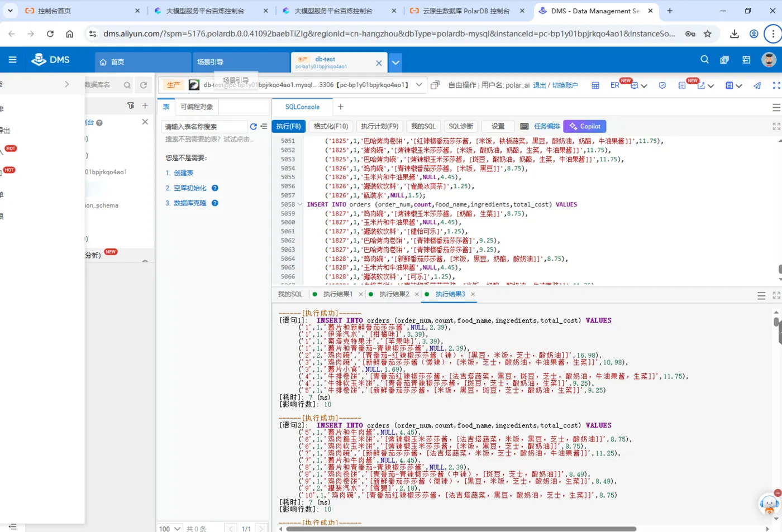This screenshot has height=532, width=782.
Task: Open the document icon with NEW badge
Action: pyautogui.click(x=682, y=85)
